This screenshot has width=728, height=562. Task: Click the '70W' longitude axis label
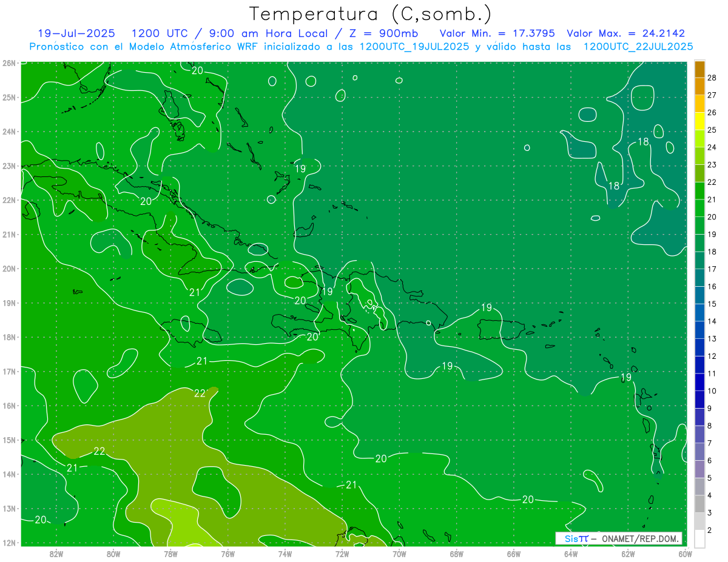click(399, 554)
